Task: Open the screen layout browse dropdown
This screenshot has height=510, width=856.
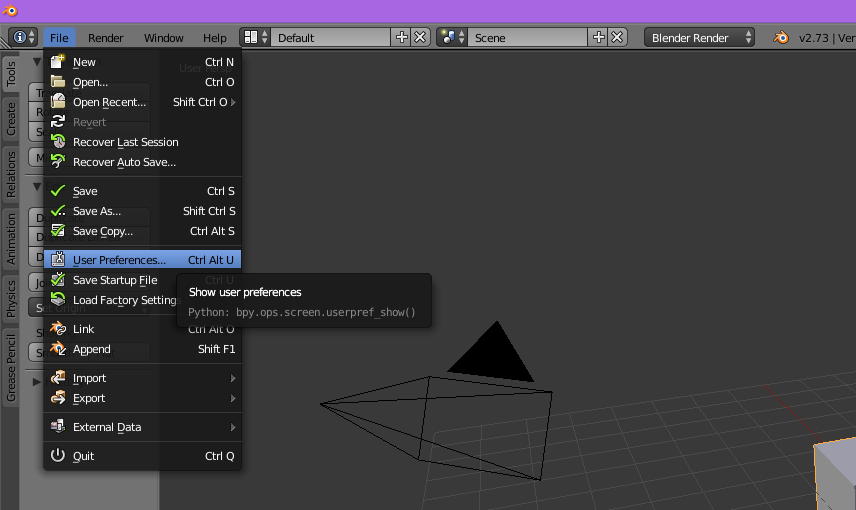Action: point(255,37)
